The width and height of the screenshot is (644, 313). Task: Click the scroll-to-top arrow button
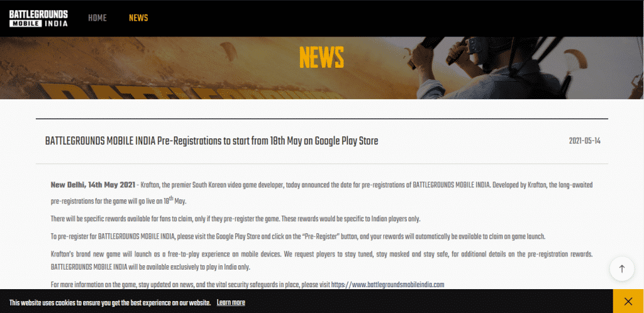tap(622, 269)
